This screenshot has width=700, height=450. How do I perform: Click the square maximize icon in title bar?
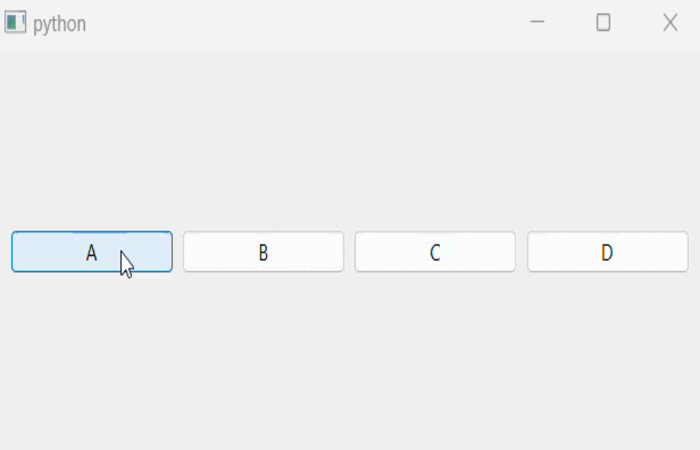pyautogui.click(x=603, y=22)
